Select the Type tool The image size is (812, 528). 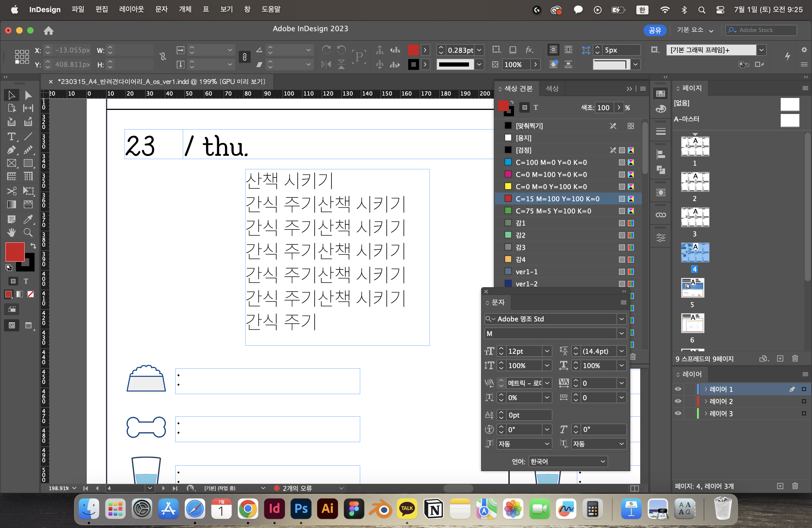[x=11, y=137]
